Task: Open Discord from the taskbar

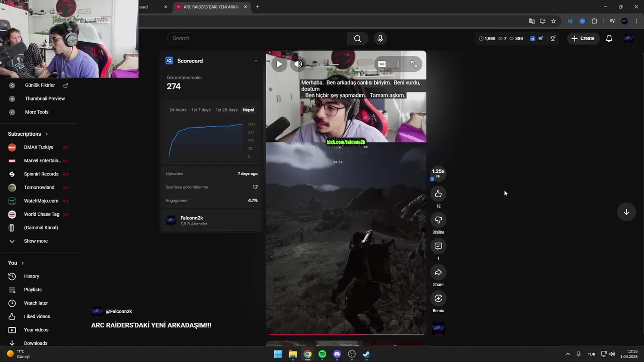Action: (x=337, y=354)
